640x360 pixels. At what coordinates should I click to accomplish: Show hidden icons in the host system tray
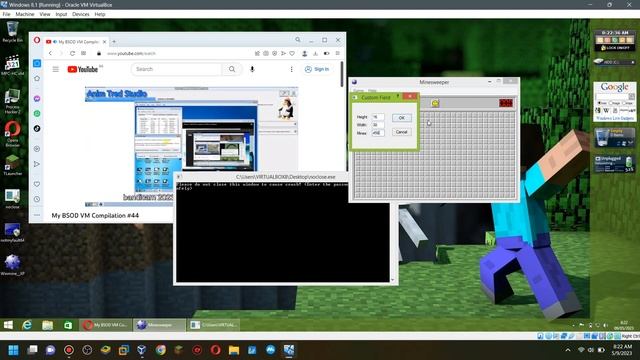point(568,350)
